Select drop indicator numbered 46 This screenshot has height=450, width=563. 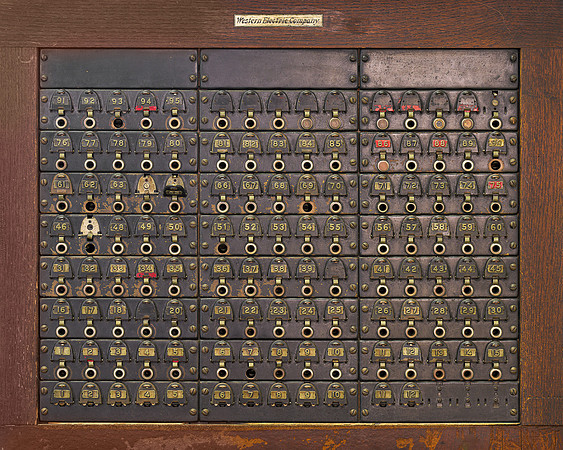[61, 226]
